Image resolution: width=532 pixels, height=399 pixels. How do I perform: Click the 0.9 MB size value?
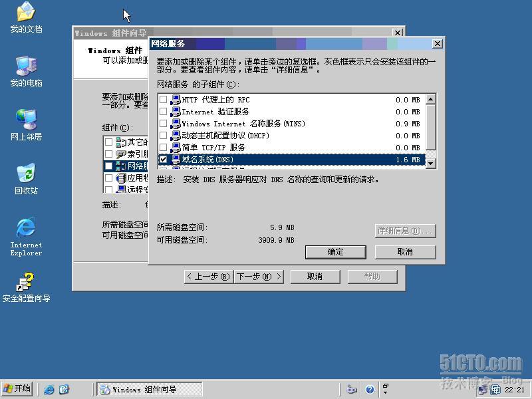pos(408,124)
